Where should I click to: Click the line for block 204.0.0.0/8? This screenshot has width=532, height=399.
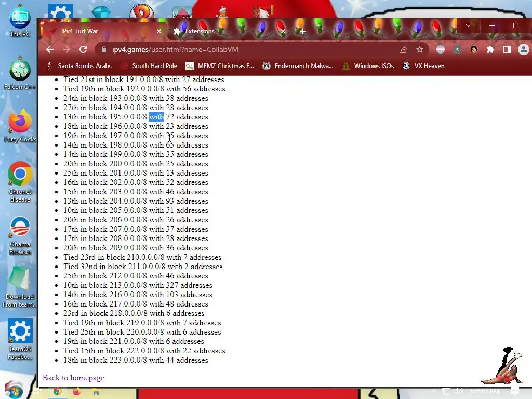coord(136,201)
